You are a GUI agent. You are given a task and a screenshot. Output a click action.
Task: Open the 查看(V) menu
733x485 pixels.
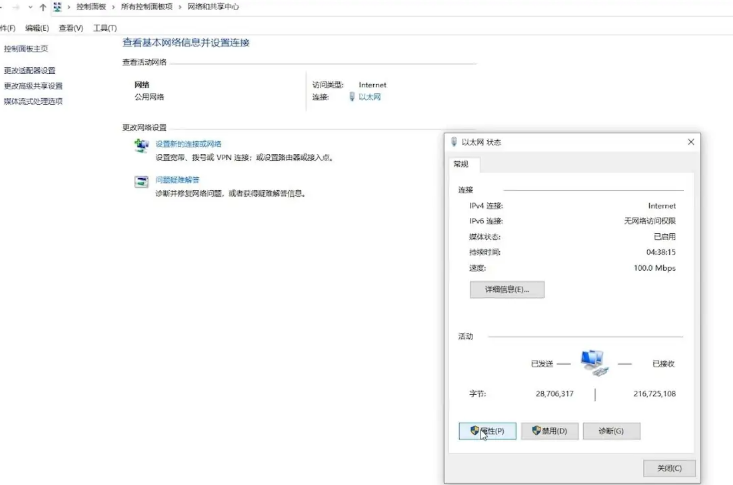[x=70, y=28]
